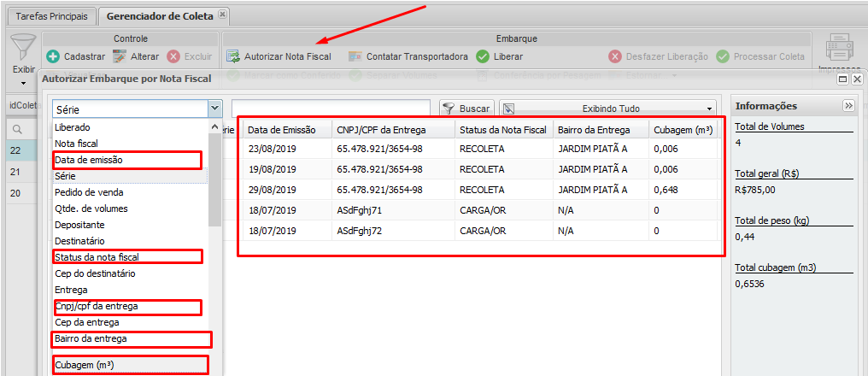The height and width of the screenshot is (376, 868).
Task: Click the Autorizar Nota Fiscal icon
Action: 233,56
